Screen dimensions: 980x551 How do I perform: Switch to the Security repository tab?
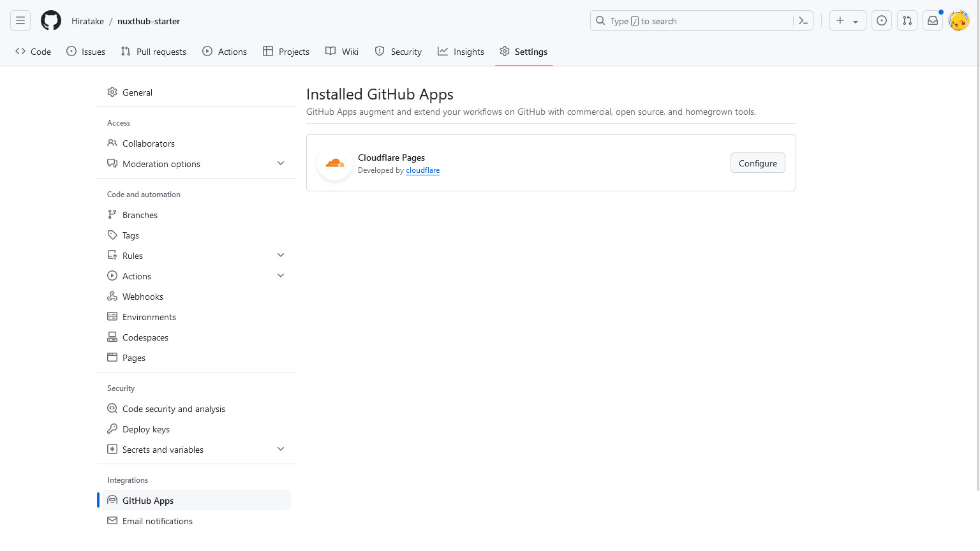click(x=398, y=52)
